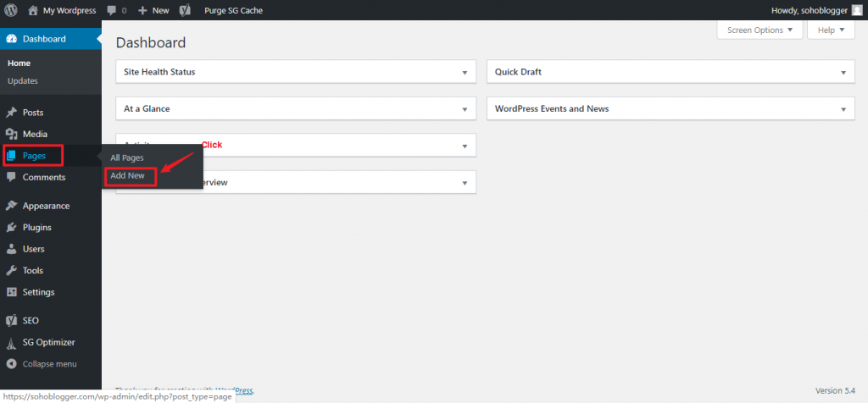This screenshot has width=868, height=403.
Task: Click the Tools wrench icon
Action: (11, 271)
